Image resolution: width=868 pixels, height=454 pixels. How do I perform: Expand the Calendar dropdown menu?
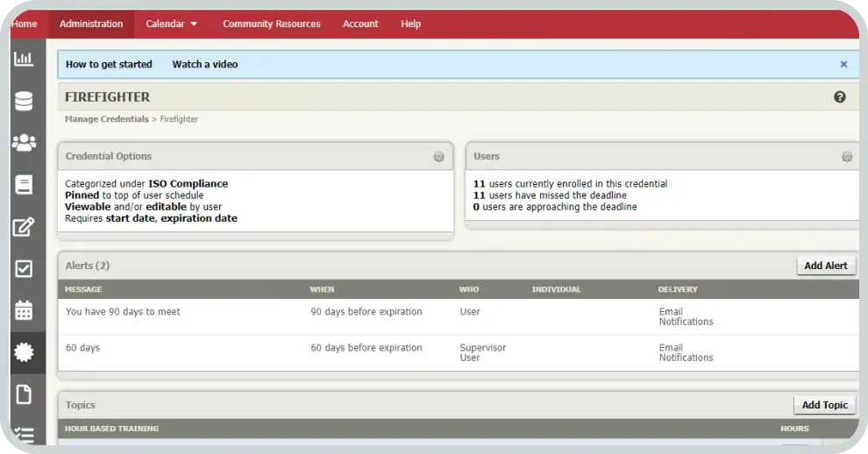171,24
